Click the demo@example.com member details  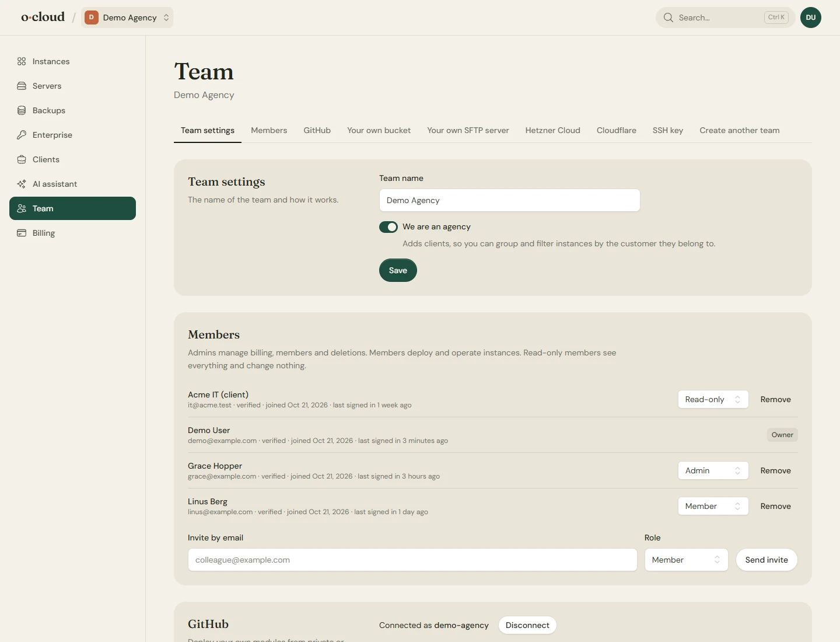pyautogui.click(x=318, y=441)
